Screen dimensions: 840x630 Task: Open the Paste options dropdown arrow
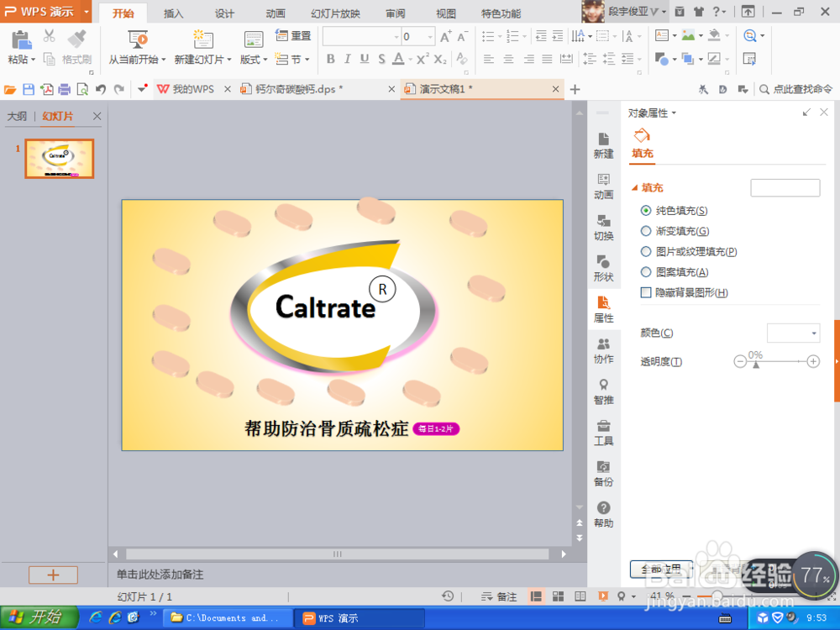click(34, 60)
